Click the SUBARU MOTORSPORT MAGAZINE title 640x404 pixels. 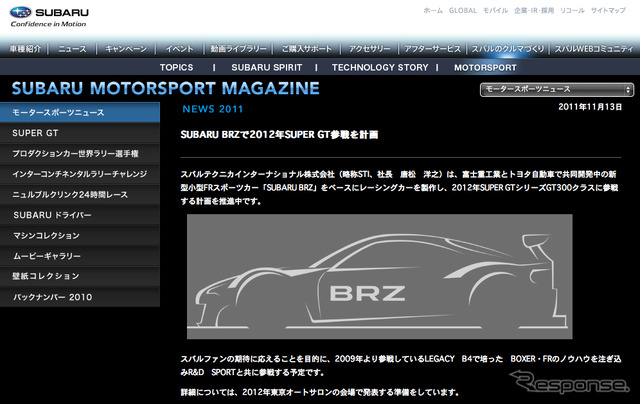pos(165,89)
